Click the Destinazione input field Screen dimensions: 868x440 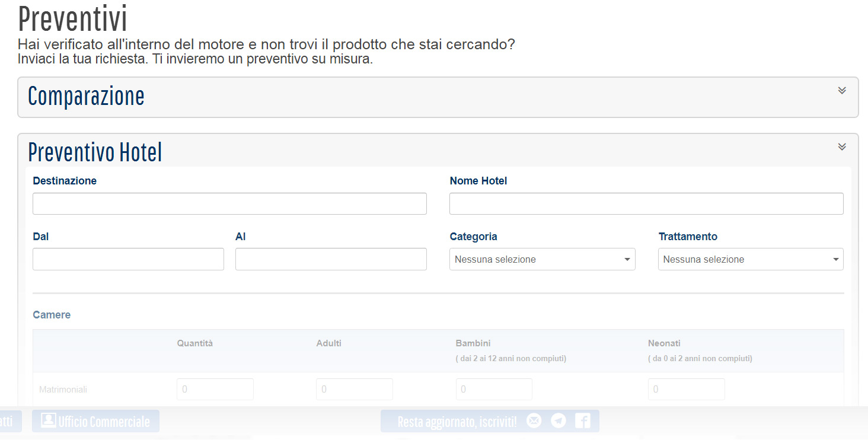pyautogui.click(x=229, y=203)
